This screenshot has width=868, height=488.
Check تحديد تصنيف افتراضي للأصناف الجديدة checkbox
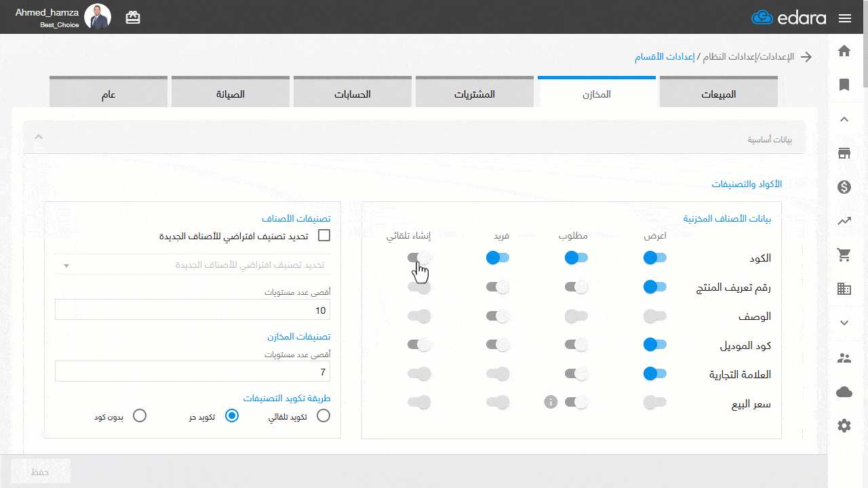coord(324,236)
